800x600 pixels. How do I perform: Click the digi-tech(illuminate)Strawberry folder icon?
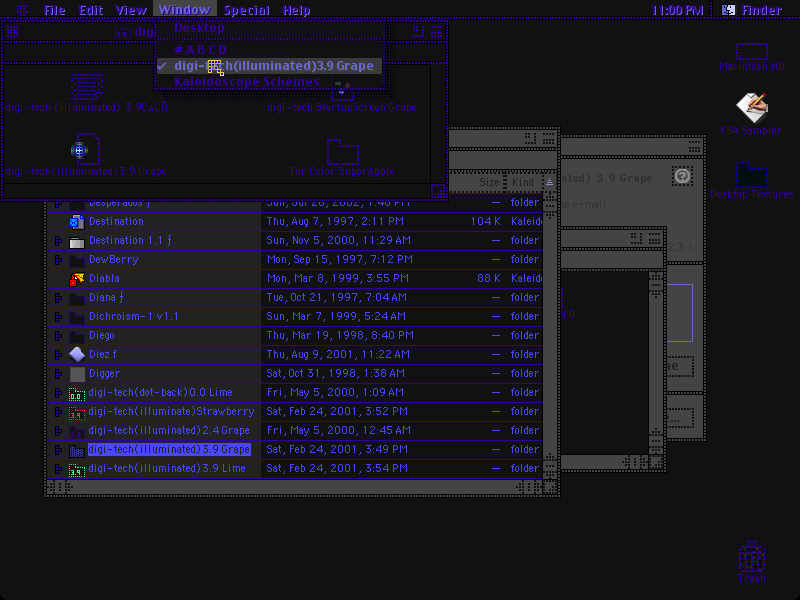click(x=77, y=412)
